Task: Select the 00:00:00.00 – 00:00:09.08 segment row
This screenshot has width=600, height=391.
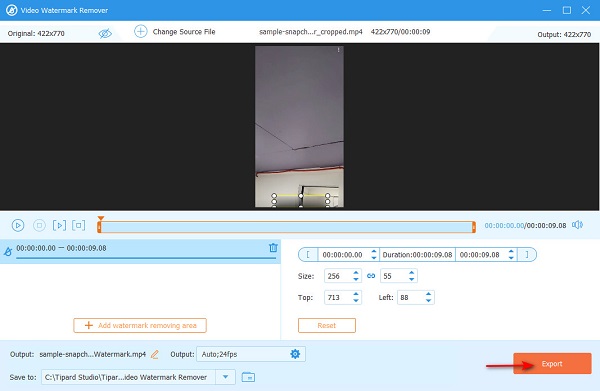Action: 140,251
